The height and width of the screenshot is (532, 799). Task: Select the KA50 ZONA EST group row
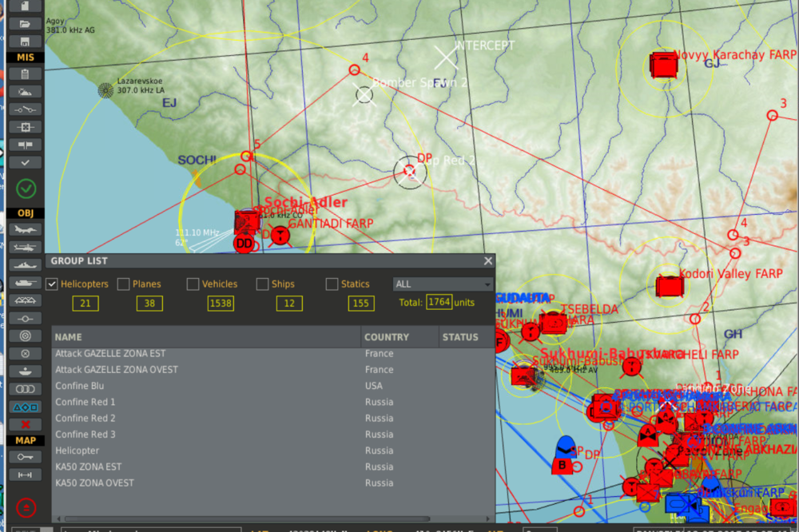tap(89, 466)
